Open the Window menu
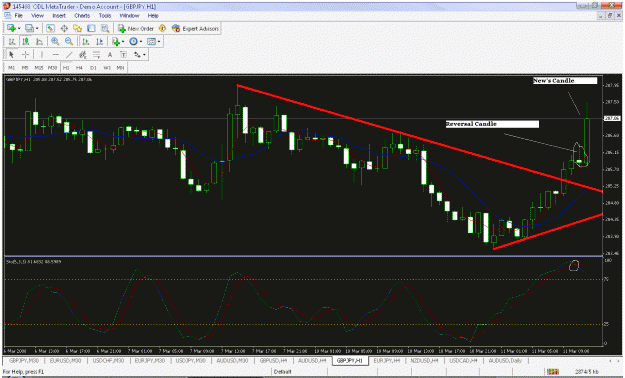 pos(129,16)
